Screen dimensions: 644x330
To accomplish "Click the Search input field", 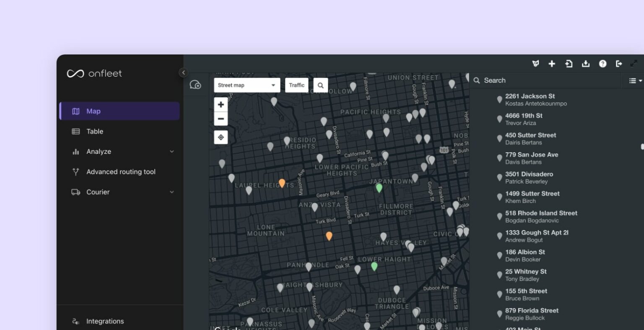I will [x=545, y=81].
